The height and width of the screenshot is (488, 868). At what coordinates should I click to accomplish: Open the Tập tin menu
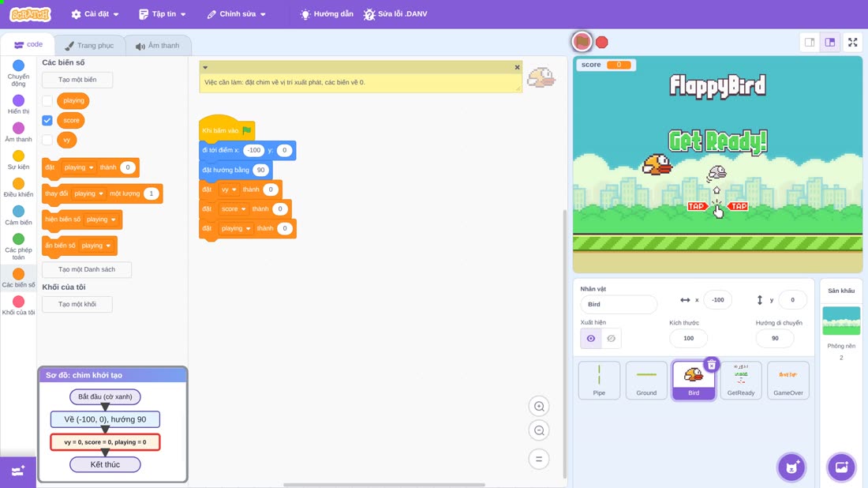163,14
